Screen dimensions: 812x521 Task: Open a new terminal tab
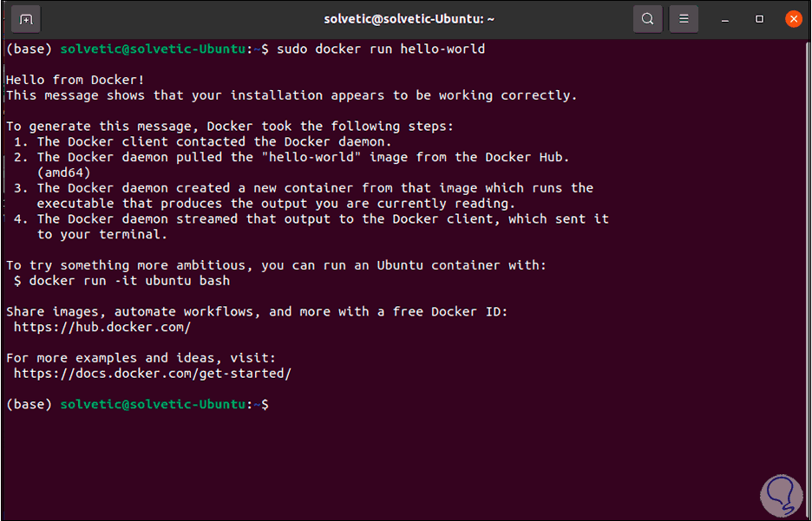click(26, 18)
